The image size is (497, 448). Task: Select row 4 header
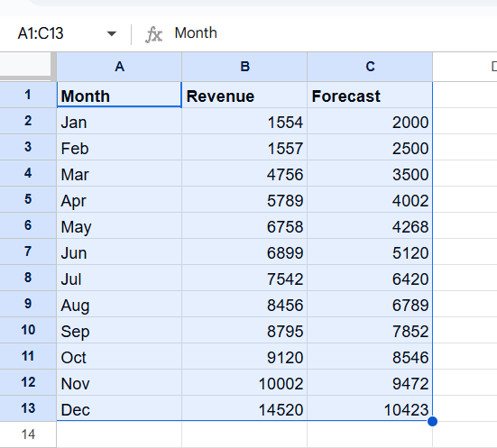click(28, 173)
